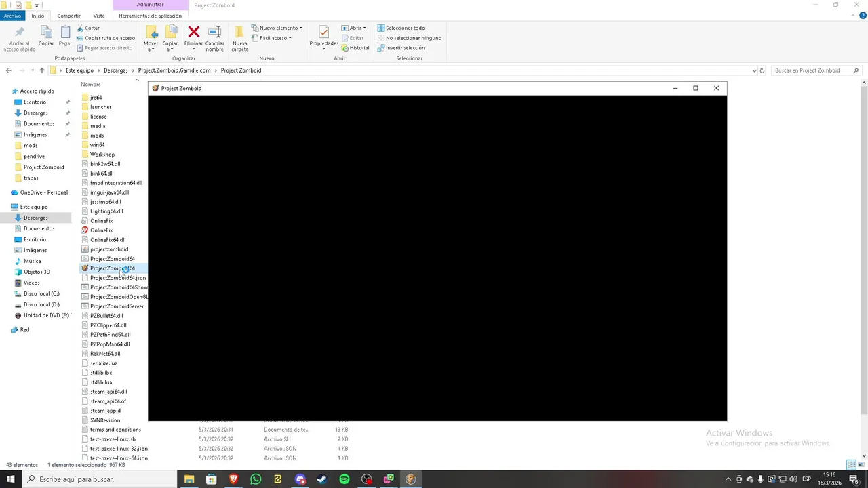868x488 pixels.
Task: Open the Archivo menu tab
Action: coord(12,16)
